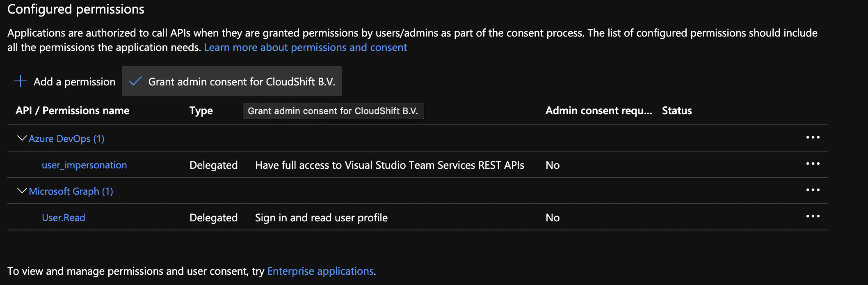868x285 pixels.
Task: Click the Type column header
Action: [x=201, y=111]
